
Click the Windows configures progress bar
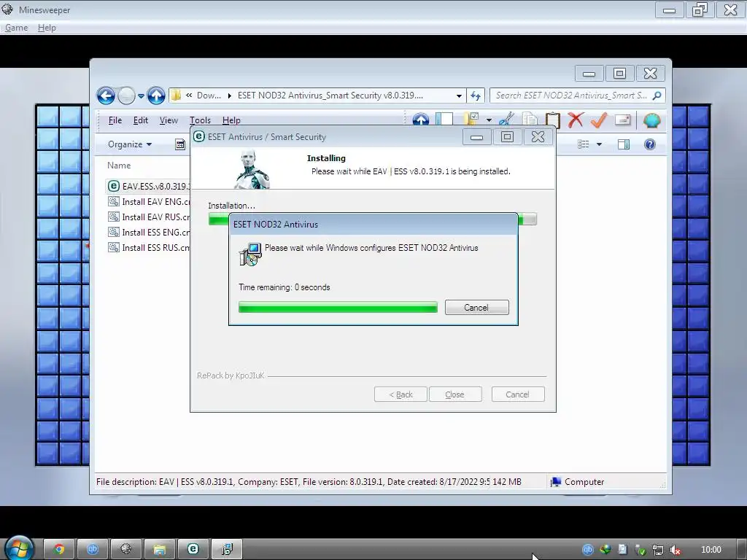338,307
